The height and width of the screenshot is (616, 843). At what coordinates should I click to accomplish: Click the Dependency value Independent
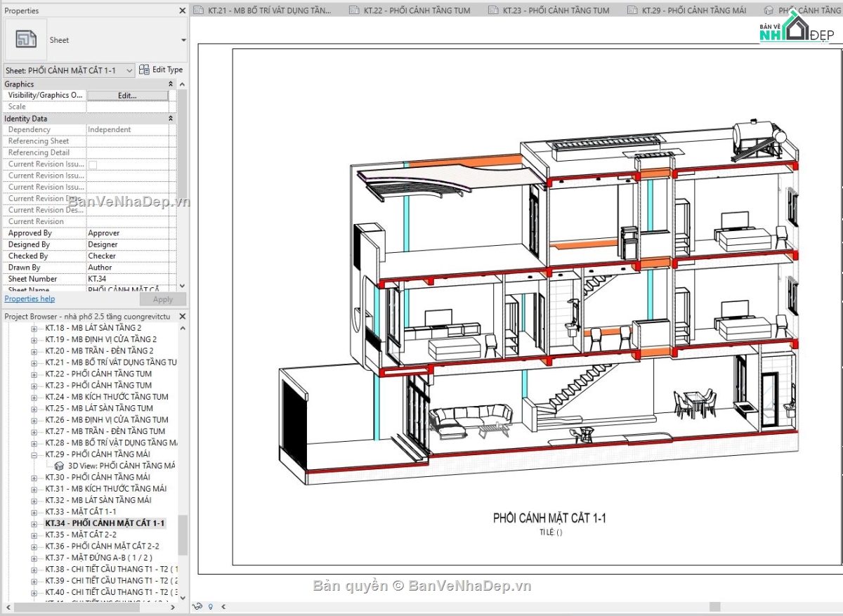[109, 129]
